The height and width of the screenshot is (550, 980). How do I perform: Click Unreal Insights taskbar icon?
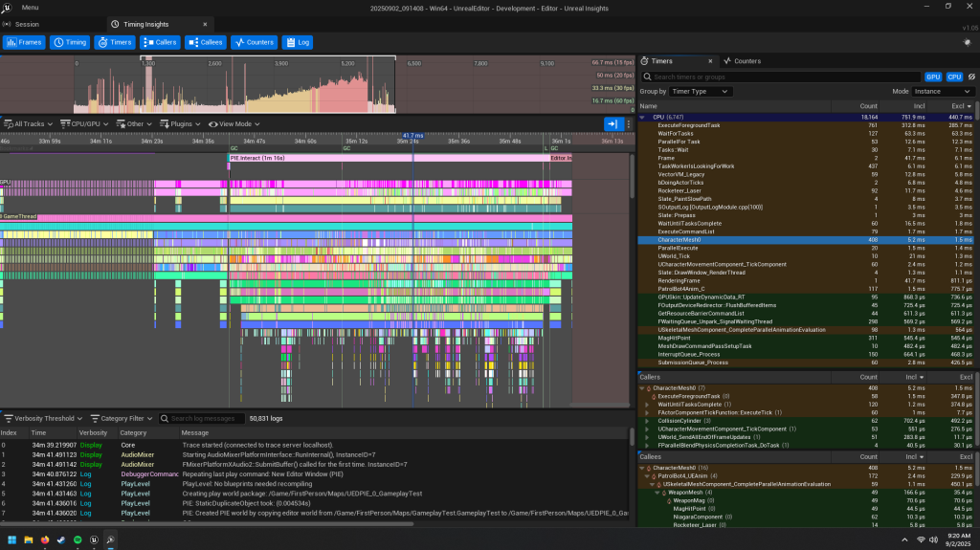pyautogui.click(x=110, y=539)
